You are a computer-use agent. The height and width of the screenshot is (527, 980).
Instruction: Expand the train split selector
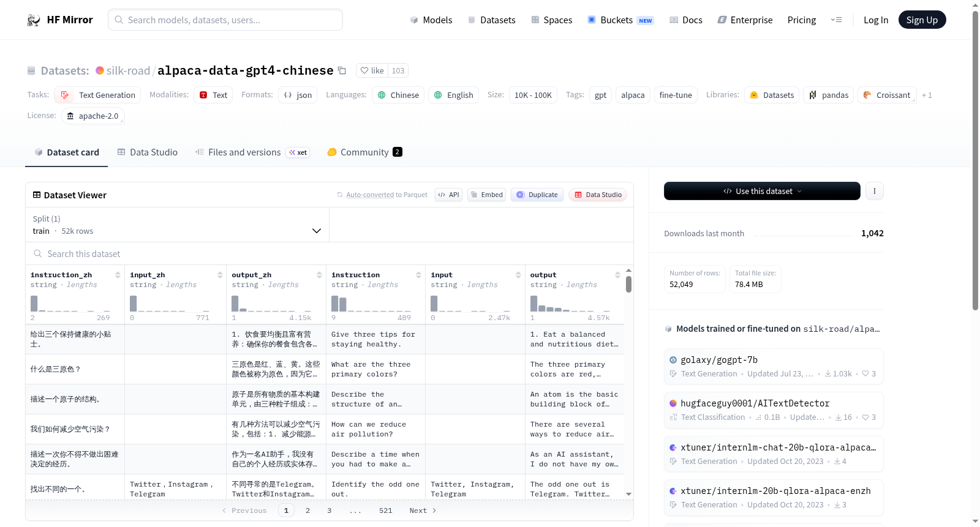[x=177, y=225]
